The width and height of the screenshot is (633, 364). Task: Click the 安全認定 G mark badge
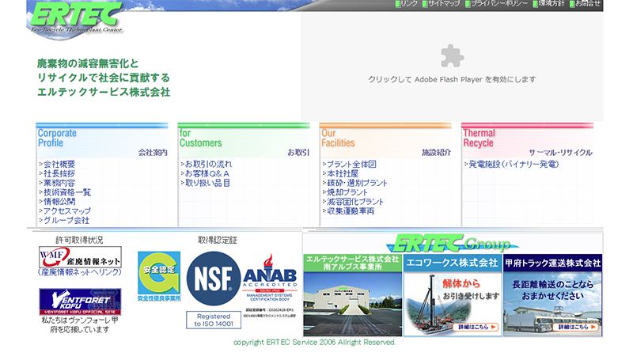coord(159,273)
